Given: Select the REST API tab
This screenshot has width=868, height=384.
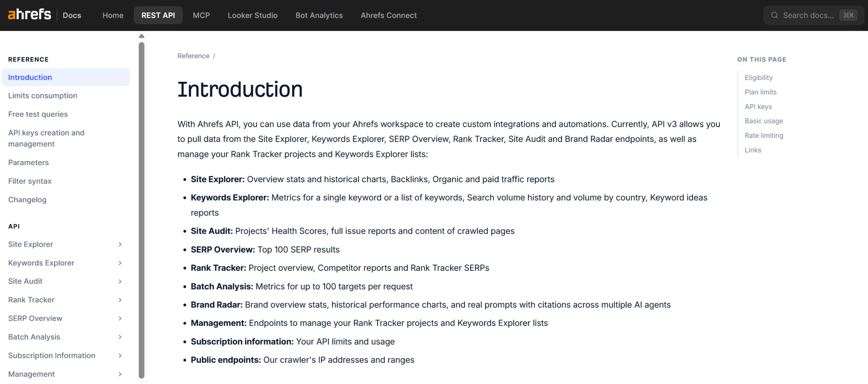Looking at the screenshot, I should tap(158, 15).
